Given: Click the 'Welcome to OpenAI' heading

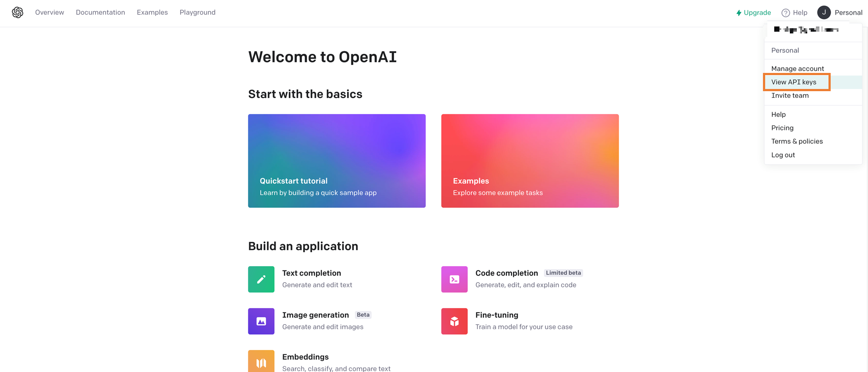Looking at the screenshot, I should pyautogui.click(x=322, y=57).
